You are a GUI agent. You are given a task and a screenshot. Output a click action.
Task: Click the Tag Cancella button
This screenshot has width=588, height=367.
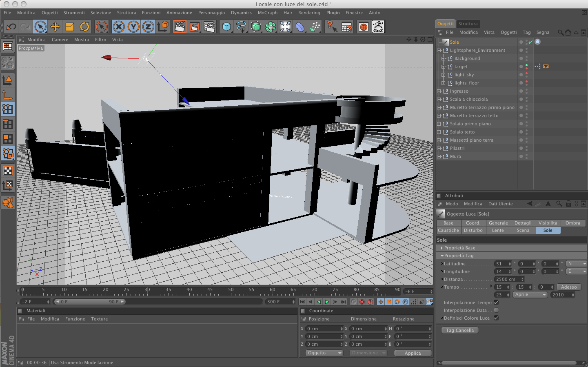coord(460,330)
